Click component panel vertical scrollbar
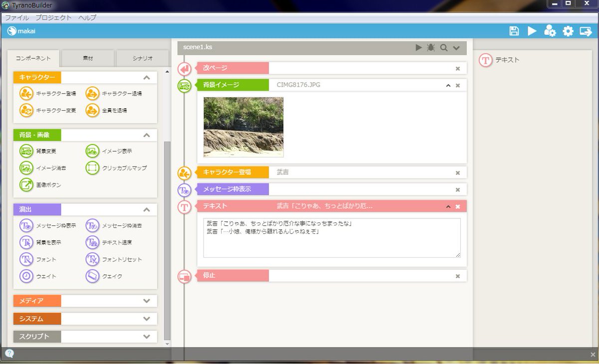 (167, 241)
